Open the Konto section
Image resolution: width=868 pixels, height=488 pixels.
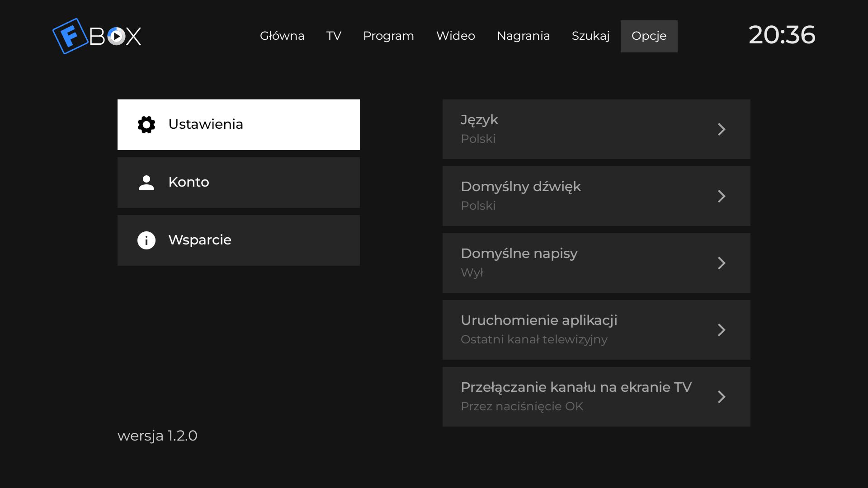(x=239, y=183)
